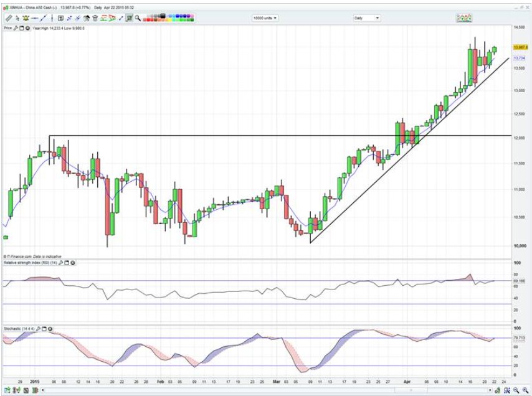Open Stochastic indicator wrench settings
The height and width of the screenshot is (396, 532).
coord(38,328)
